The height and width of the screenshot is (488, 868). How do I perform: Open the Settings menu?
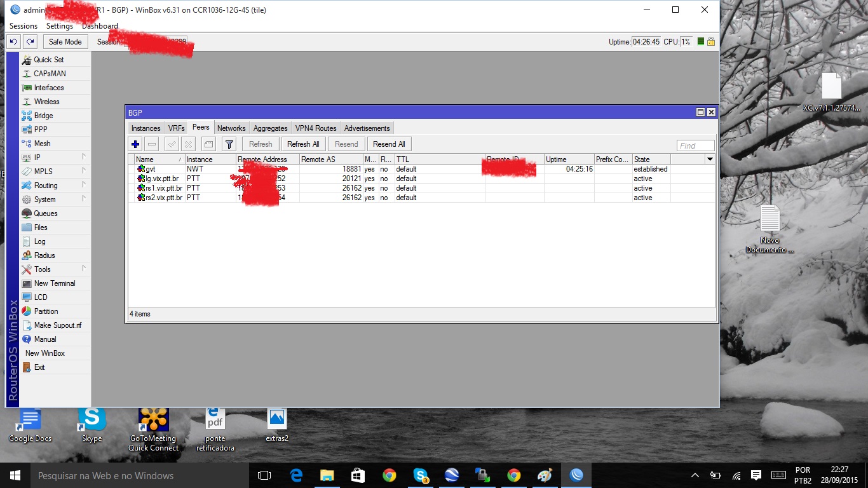(x=60, y=26)
